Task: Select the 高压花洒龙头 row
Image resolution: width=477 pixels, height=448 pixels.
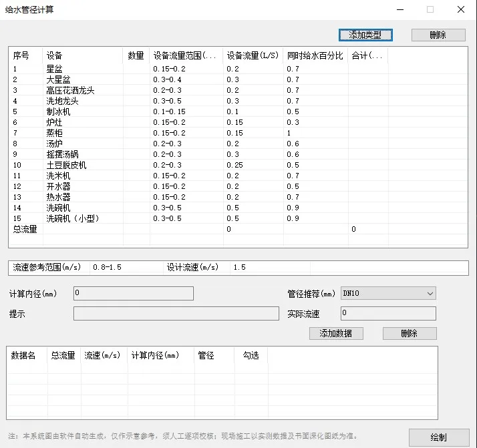Action: coord(238,90)
